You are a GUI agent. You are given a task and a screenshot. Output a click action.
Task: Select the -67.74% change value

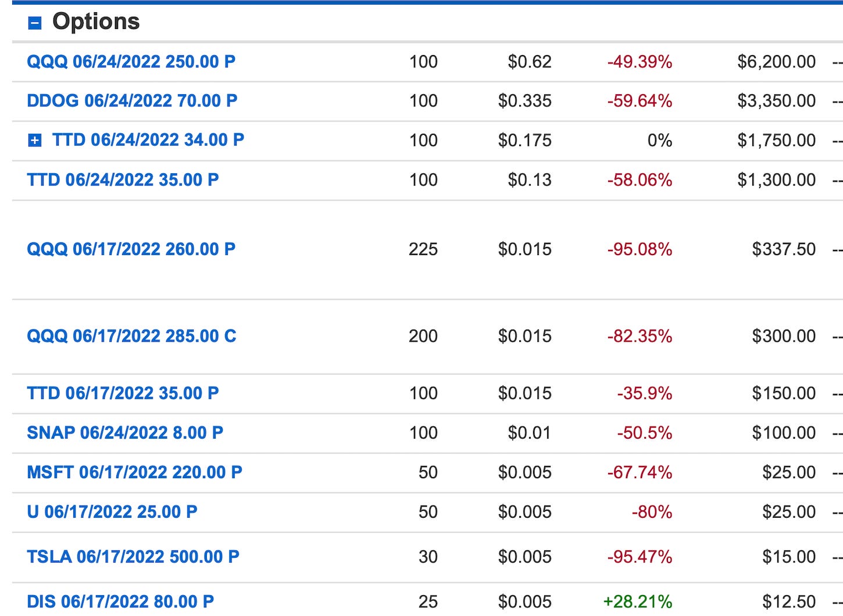click(640, 472)
